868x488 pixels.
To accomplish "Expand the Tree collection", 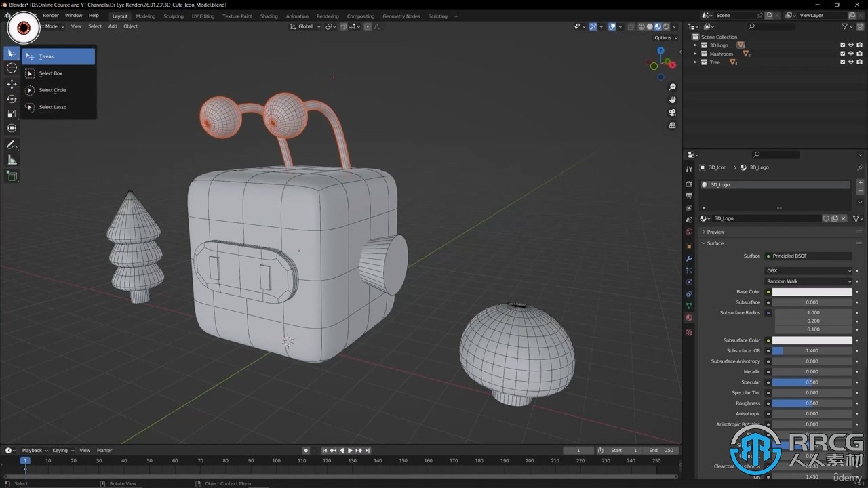I will (695, 62).
